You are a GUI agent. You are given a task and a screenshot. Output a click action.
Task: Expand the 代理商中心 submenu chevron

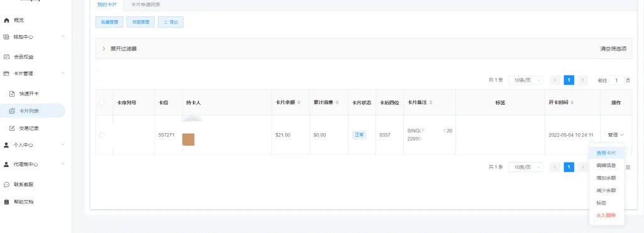pos(63,164)
